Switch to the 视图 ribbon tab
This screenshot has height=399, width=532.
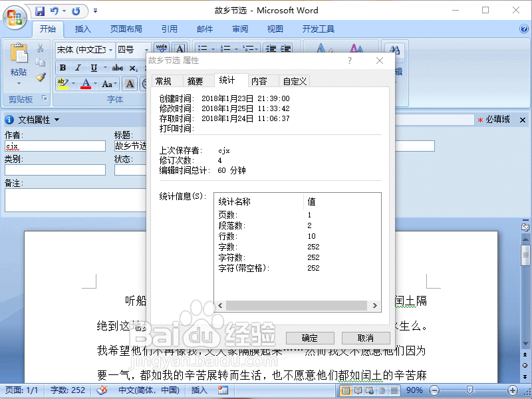click(x=275, y=29)
